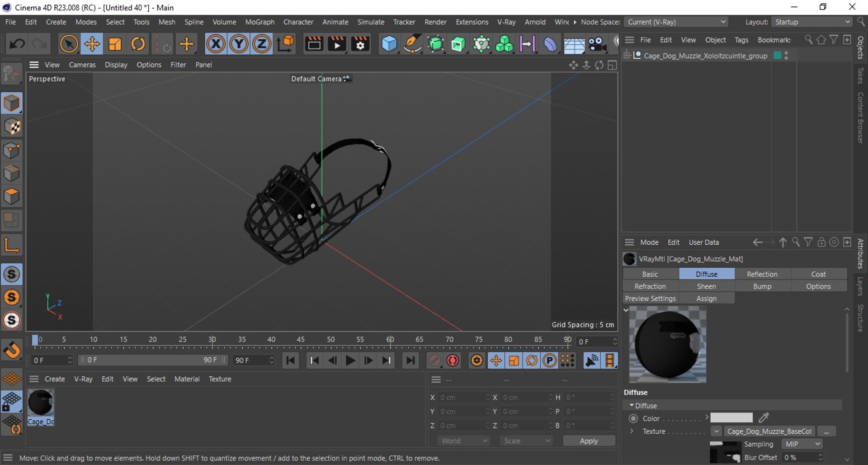Select the Move tool in top toolbar
Screen dimensions: 868x465
(92, 44)
